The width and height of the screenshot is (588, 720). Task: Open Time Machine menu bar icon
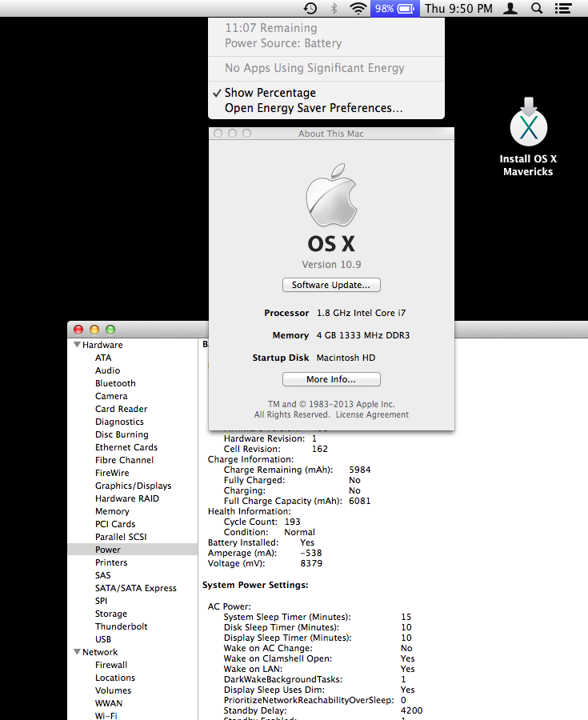[310, 8]
